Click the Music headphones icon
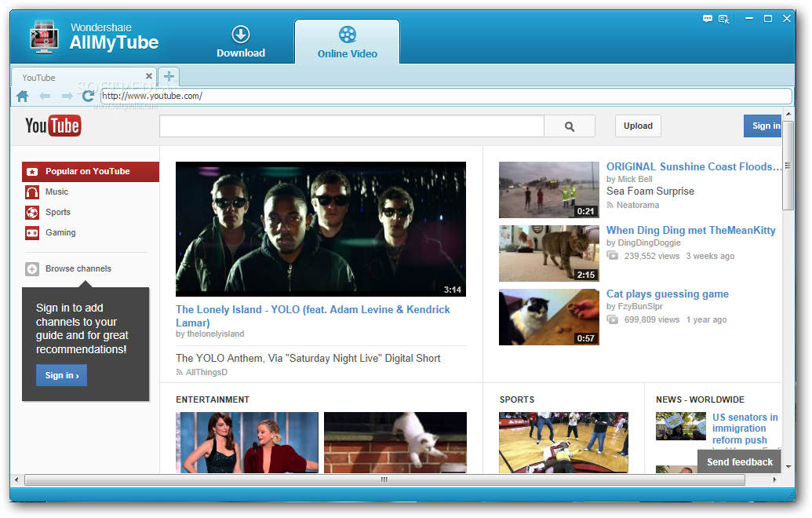Viewport: 812px width, 518px height. point(32,192)
